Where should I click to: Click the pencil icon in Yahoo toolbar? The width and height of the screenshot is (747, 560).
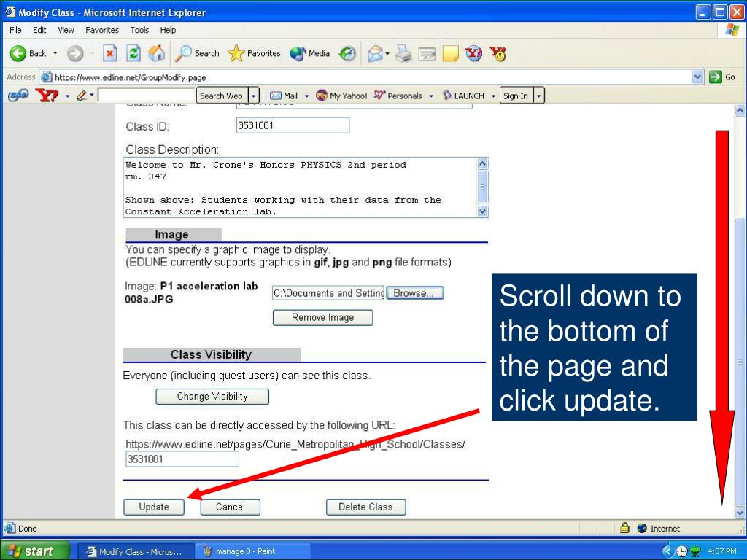(82, 96)
